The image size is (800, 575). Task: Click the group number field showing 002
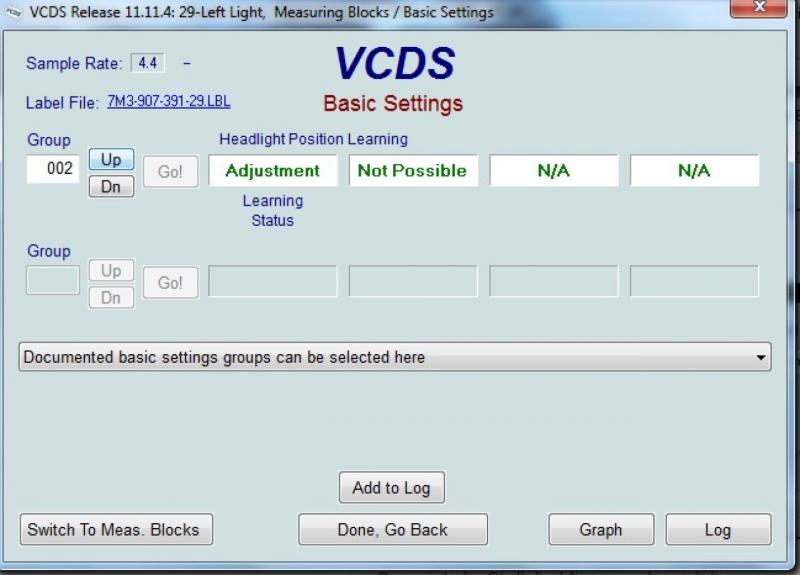pyautogui.click(x=53, y=168)
